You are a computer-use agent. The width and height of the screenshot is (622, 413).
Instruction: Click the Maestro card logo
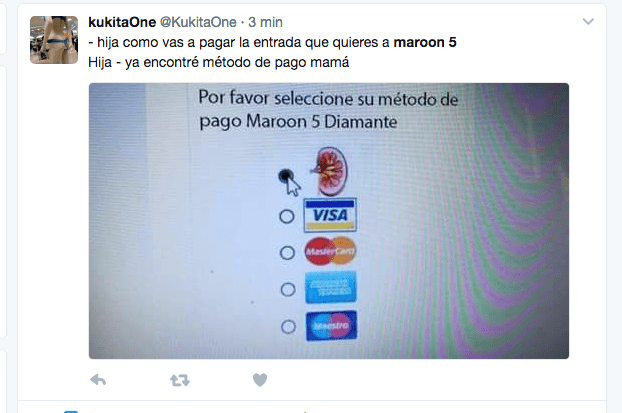pos(332,326)
